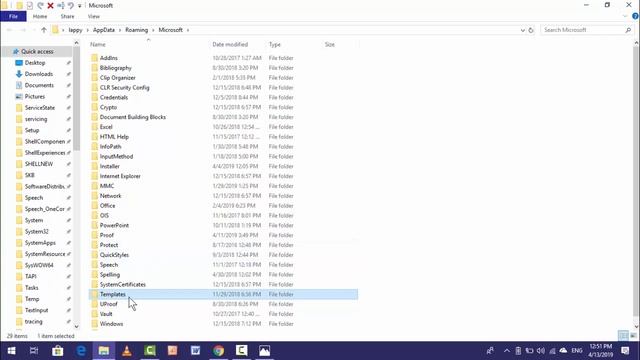Click the lappy breadcrumb in address bar
Screen dimensions: 640x360
pyautogui.click(x=75, y=30)
